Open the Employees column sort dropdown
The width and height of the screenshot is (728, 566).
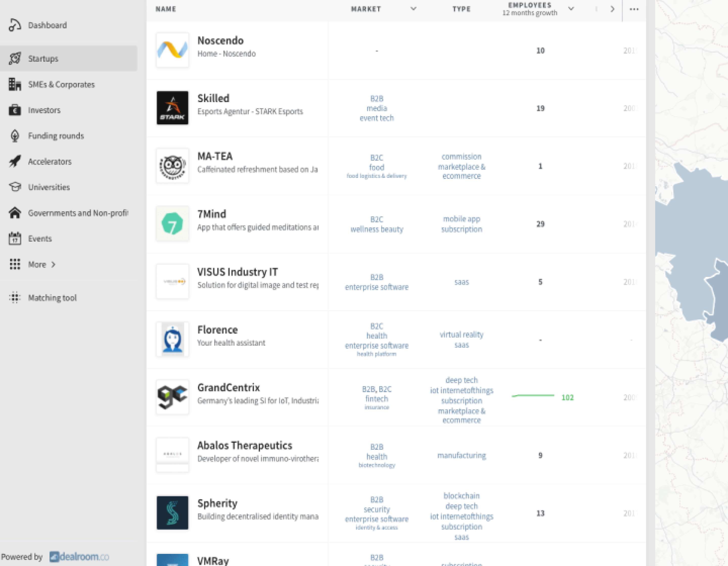click(x=571, y=9)
